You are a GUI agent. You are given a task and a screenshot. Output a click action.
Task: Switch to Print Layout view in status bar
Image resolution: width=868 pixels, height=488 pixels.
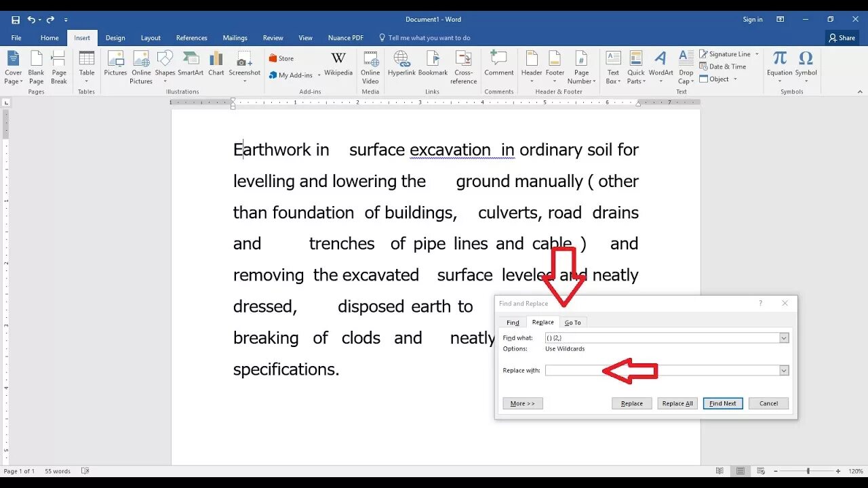point(741,471)
